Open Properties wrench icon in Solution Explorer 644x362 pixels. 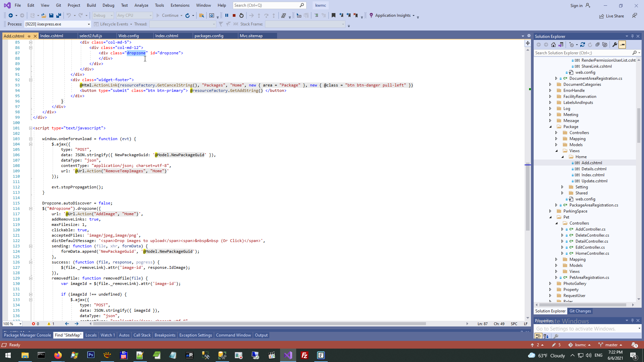615,45
